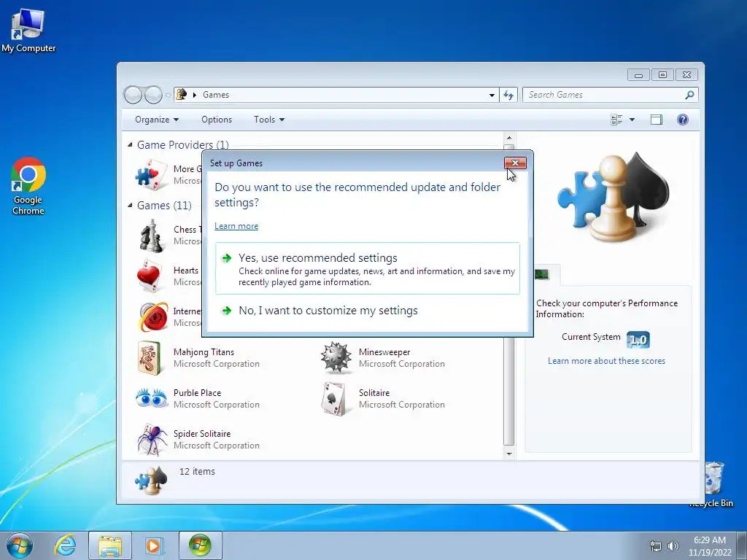Click the Games Explorer taskbar button
This screenshot has width=747, height=560.
[200, 545]
